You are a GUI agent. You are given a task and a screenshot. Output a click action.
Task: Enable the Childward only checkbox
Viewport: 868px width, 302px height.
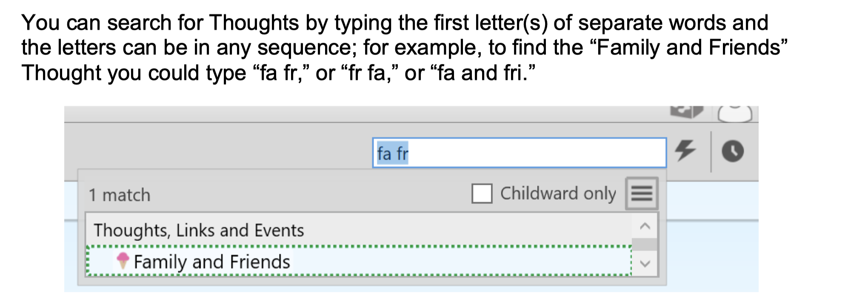(482, 194)
